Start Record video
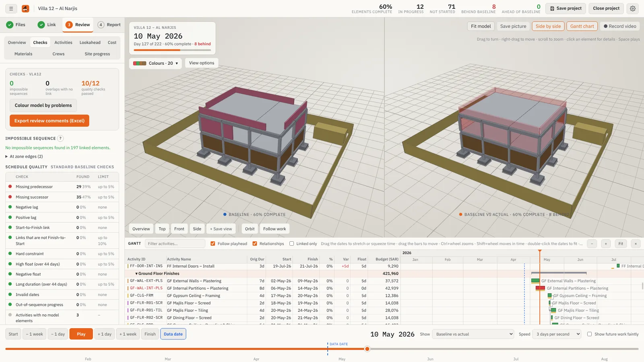This screenshot has height=362, width=644. (x=620, y=26)
